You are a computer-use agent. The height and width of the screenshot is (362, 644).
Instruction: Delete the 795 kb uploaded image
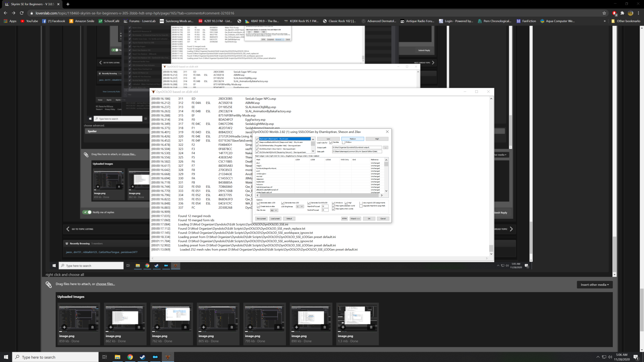click(278, 327)
